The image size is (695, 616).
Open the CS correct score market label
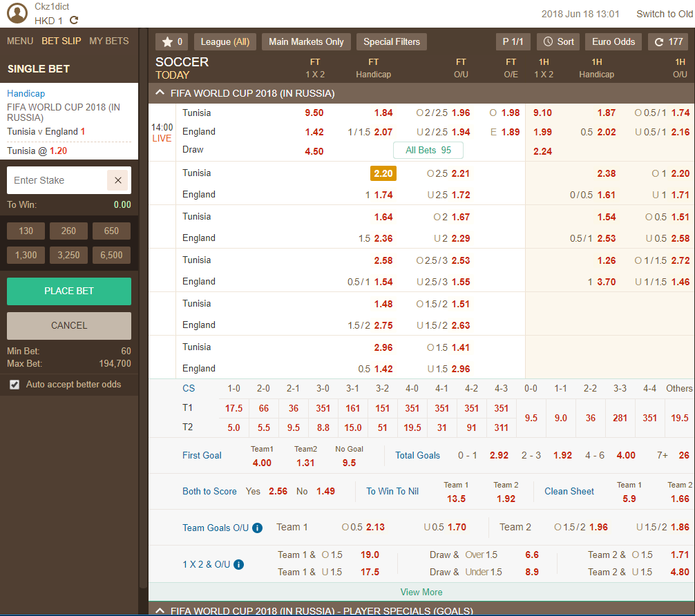click(189, 389)
